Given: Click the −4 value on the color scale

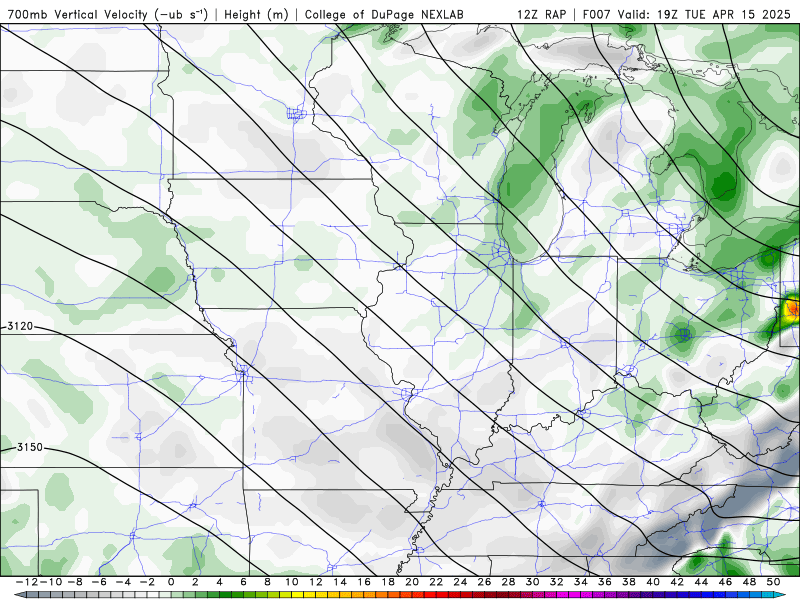Looking at the screenshot, I should click(x=123, y=582).
